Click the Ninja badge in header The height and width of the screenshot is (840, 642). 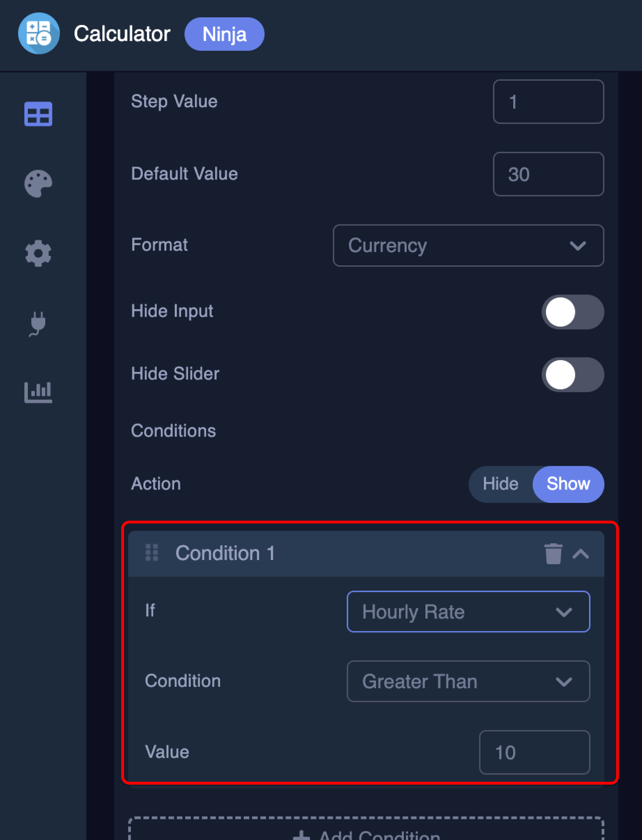(x=224, y=34)
